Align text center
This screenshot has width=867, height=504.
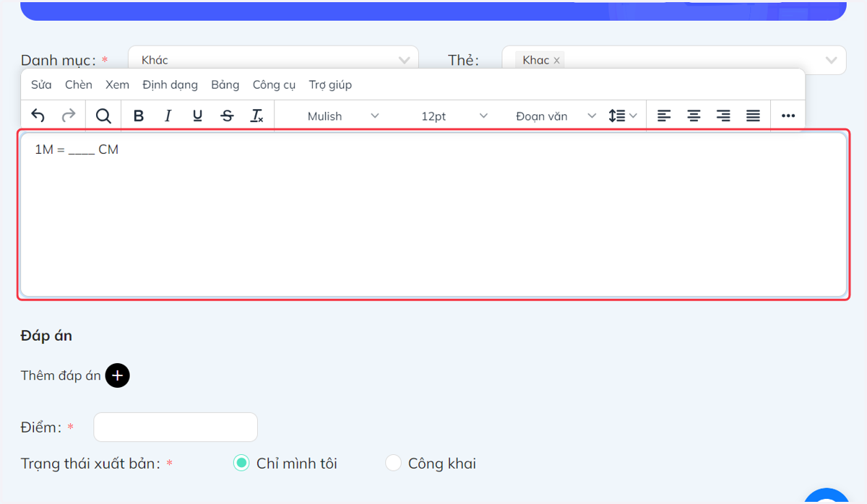(694, 116)
